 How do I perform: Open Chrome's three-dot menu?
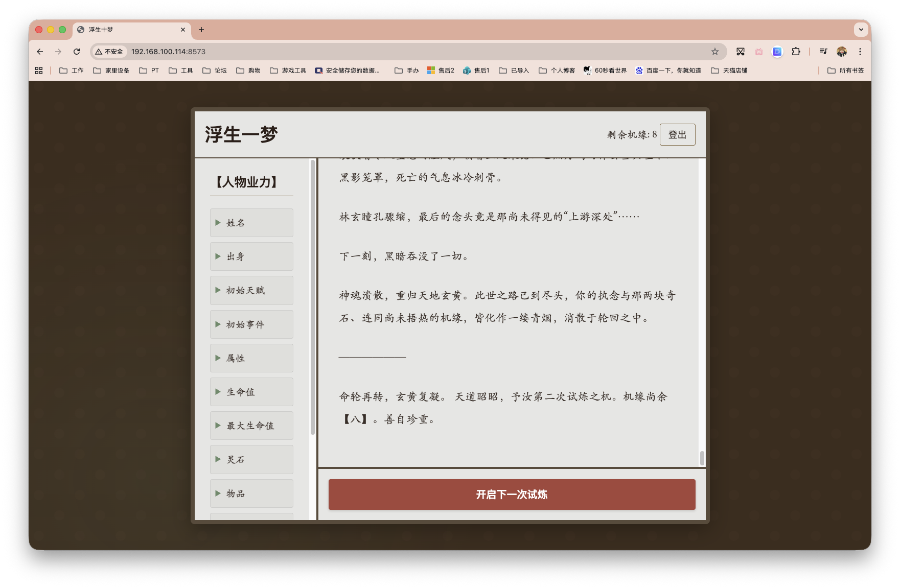pos(860,52)
